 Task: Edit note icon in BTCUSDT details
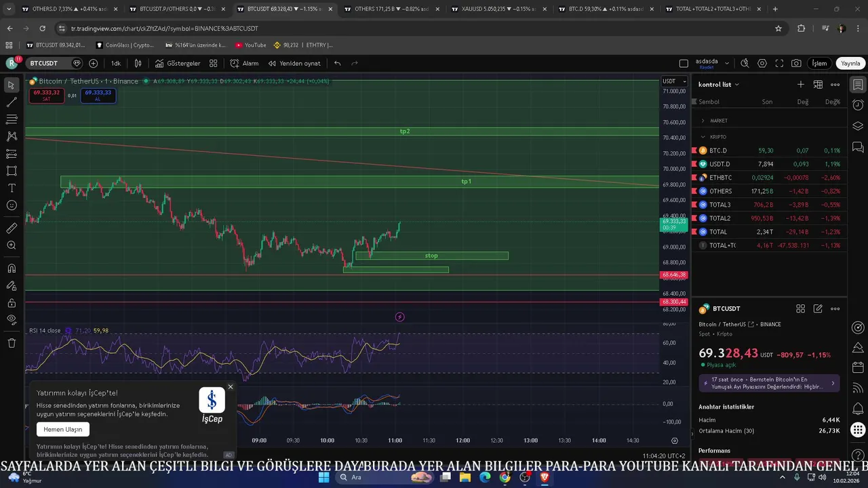(x=818, y=308)
